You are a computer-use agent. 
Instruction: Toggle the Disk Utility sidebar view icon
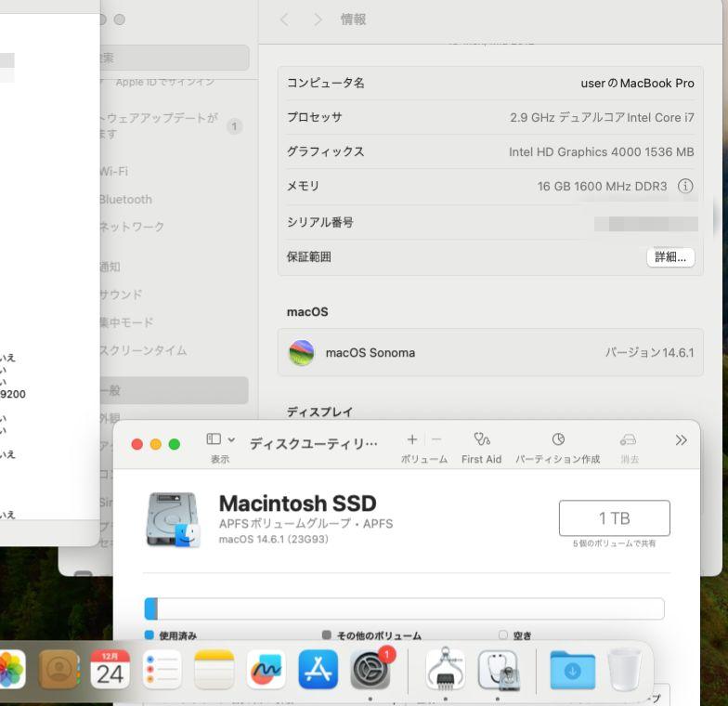pyautogui.click(x=214, y=438)
